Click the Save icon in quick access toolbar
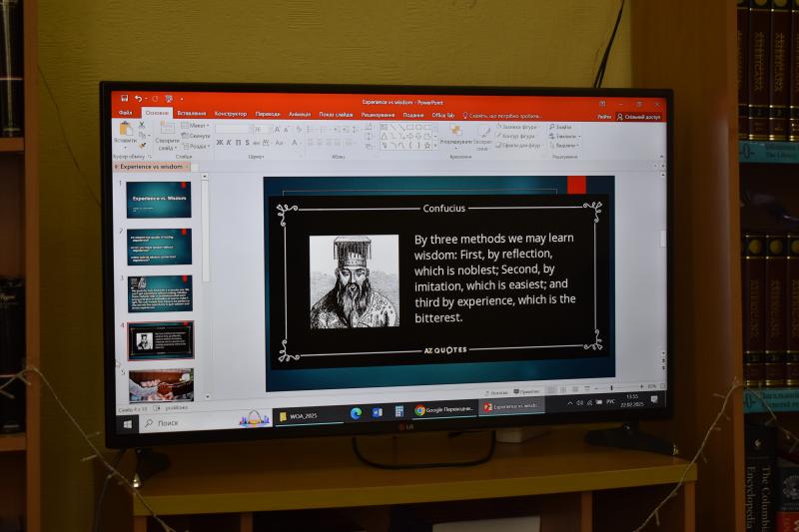 point(124,98)
